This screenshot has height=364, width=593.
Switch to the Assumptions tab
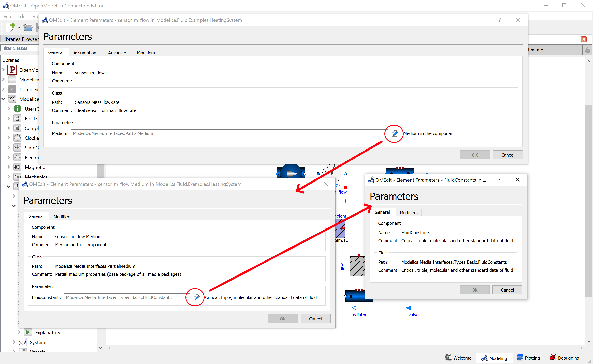pos(86,53)
